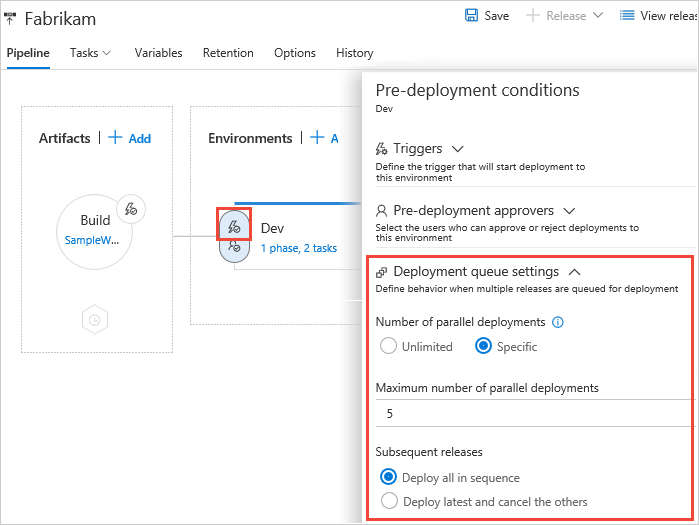Screen dimensions: 699x525
Task: Click the maximum parallel deployments input field
Action: tap(530, 413)
